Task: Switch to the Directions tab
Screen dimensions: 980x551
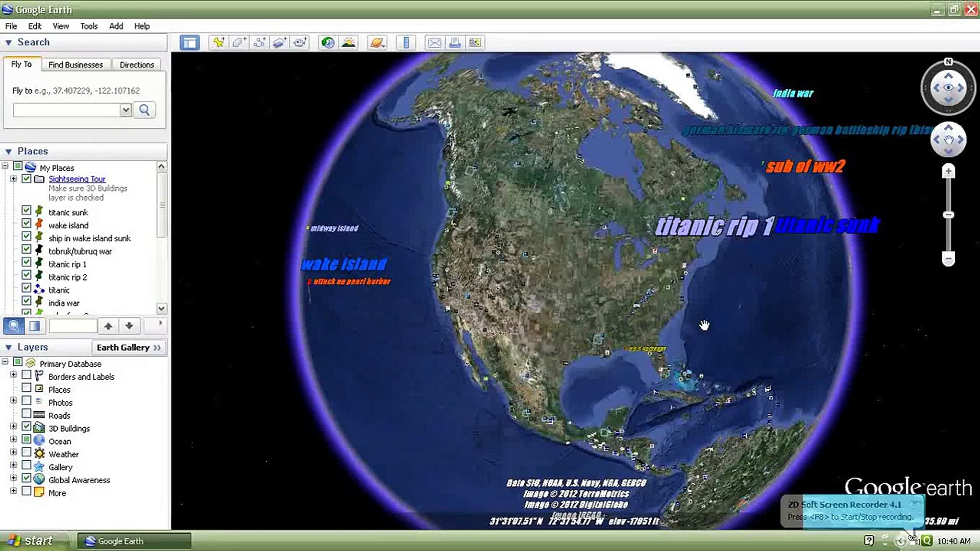Action: pyautogui.click(x=136, y=65)
